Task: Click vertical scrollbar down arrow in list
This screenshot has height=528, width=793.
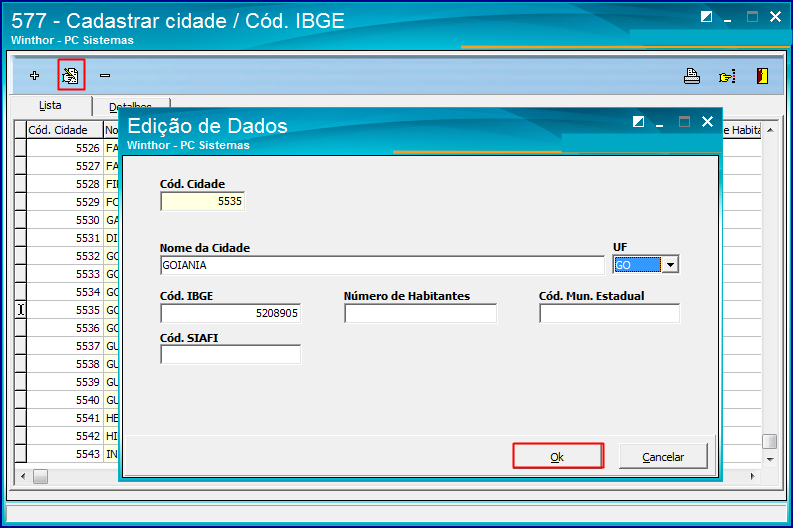Action: click(x=770, y=459)
